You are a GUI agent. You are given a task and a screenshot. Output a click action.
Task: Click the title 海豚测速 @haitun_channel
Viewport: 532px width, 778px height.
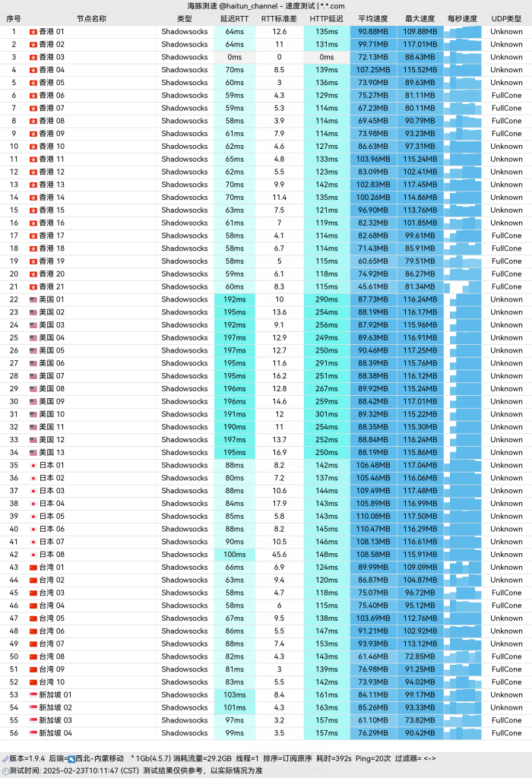(x=233, y=6)
